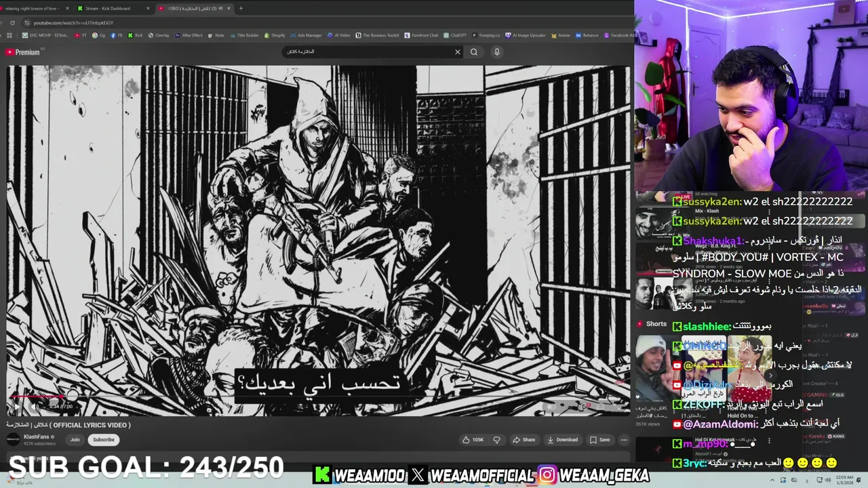Like the video showing 105K likes
Screen dimensions: 868x488
(x=473, y=439)
